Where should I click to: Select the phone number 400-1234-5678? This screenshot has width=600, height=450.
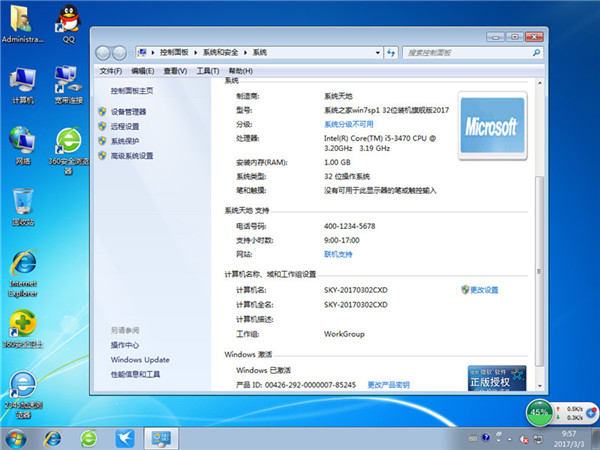click(x=349, y=226)
